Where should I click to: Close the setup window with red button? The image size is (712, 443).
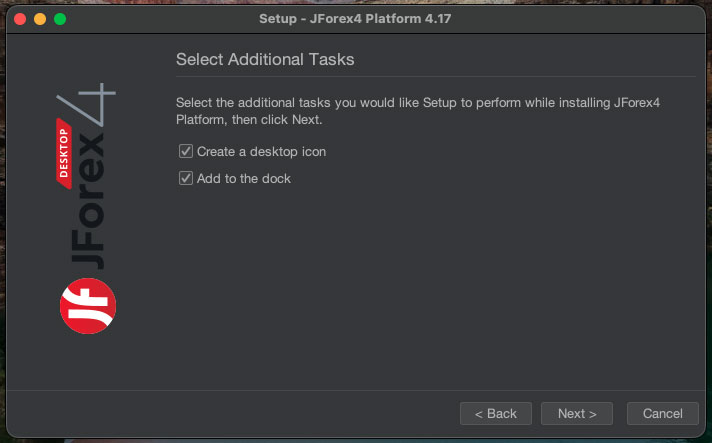(20, 19)
